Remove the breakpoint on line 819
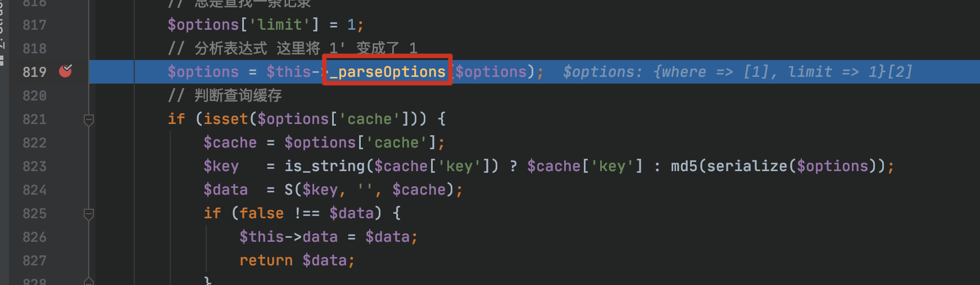Image resolution: width=980 pixels, height=285 pixels. [66, 71]
